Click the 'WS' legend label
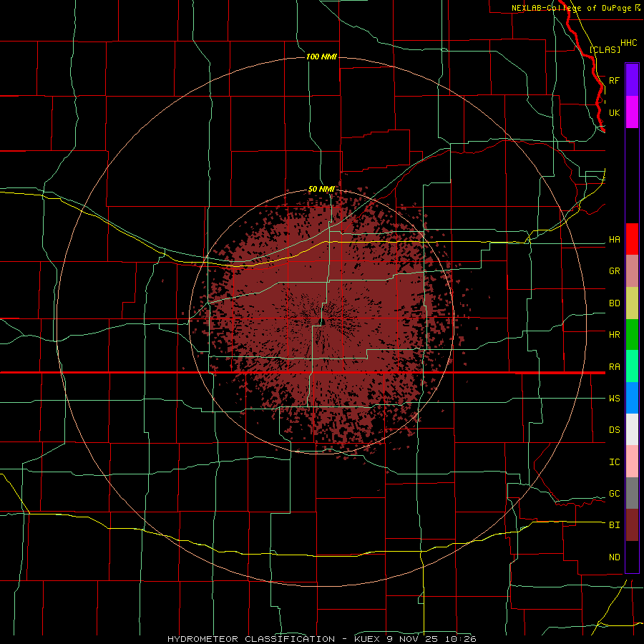644x644 pixels. click(614, 399)
